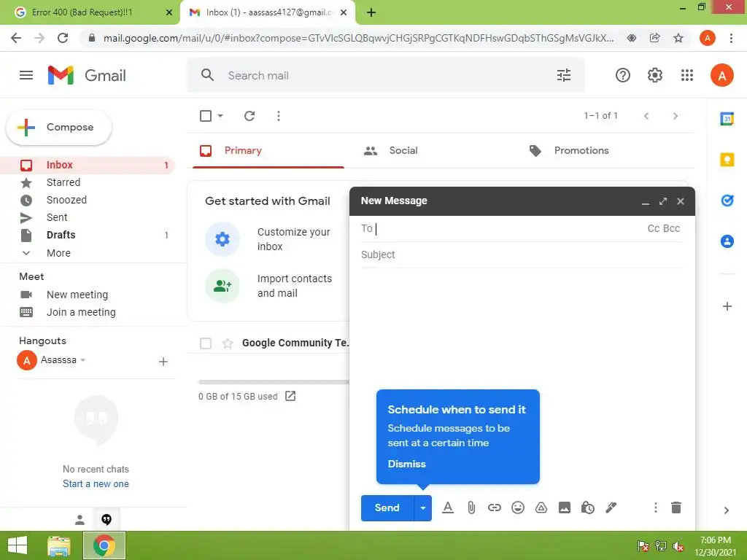Switch to the Promotions tab

click(581, 151)
